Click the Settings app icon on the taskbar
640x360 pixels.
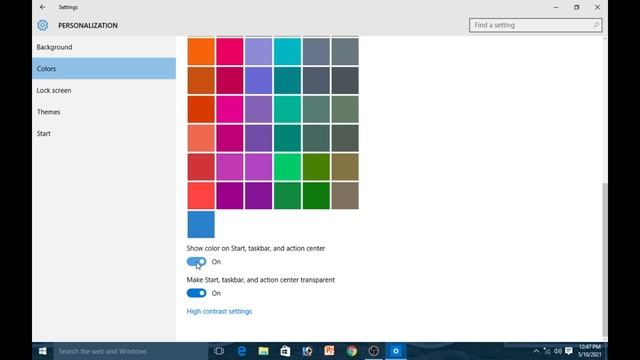point(396,351)
